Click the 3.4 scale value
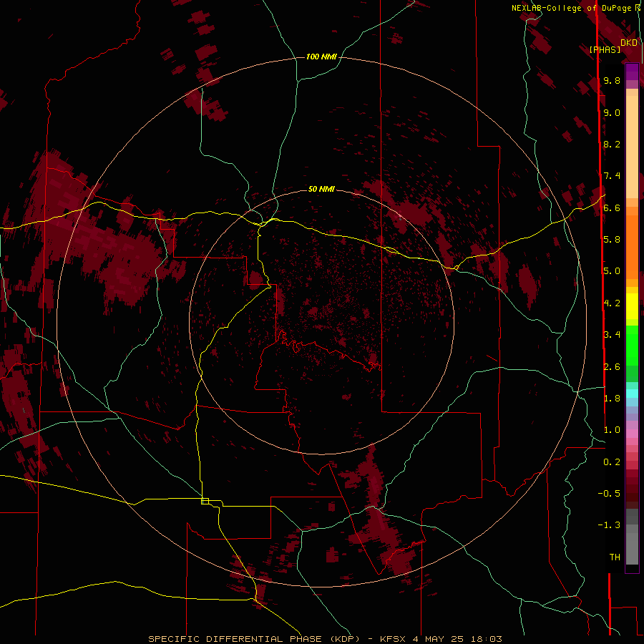The height and width of the screenshot is (644, 644). 612,334
